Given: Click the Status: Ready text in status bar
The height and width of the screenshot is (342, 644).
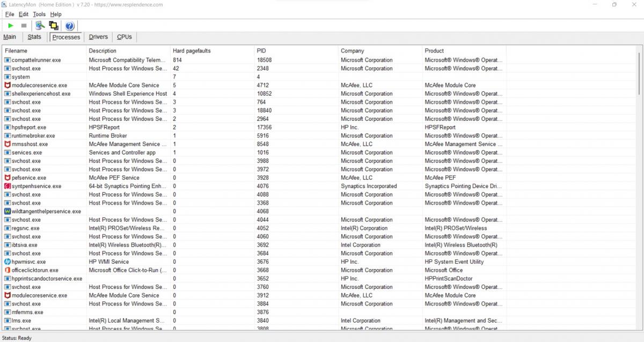Looking at the screenshot, I should (x=17, y=338).
